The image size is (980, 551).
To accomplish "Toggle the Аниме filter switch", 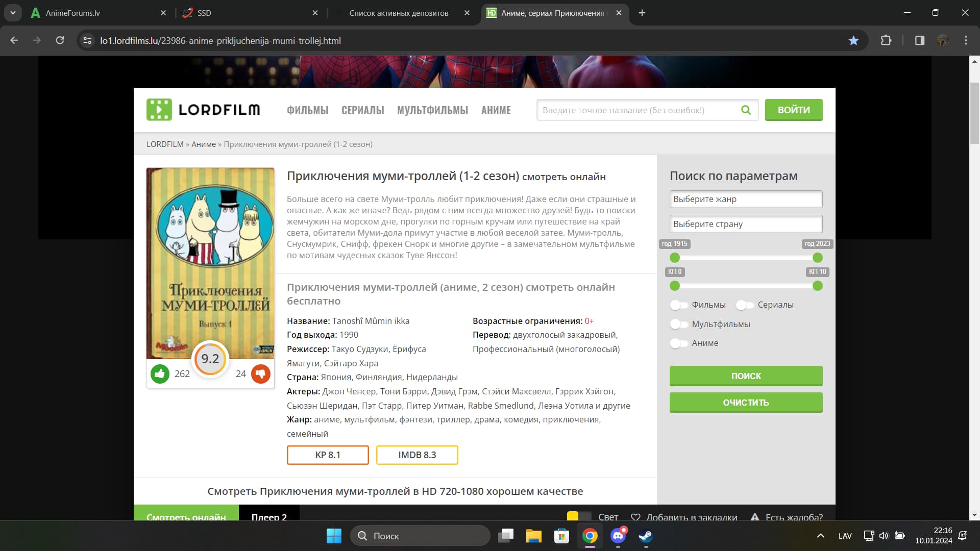I will (679, 343).
